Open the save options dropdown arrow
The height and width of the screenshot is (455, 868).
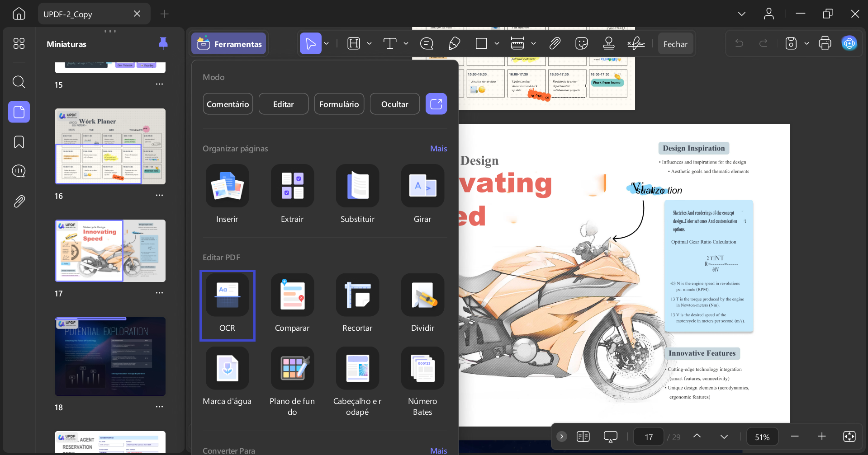click(806, 44)
